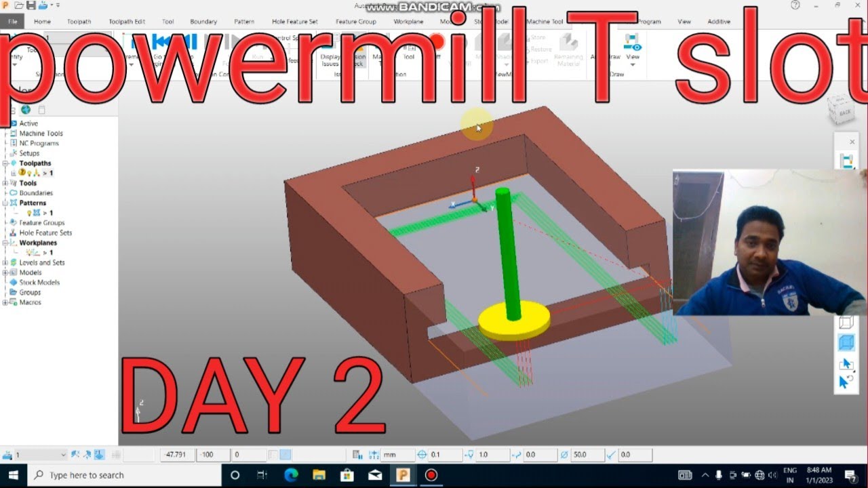Click the tolerance crosshair icon in status bar
The width and height of the screenshot is (868, 488).
(422, 455)
